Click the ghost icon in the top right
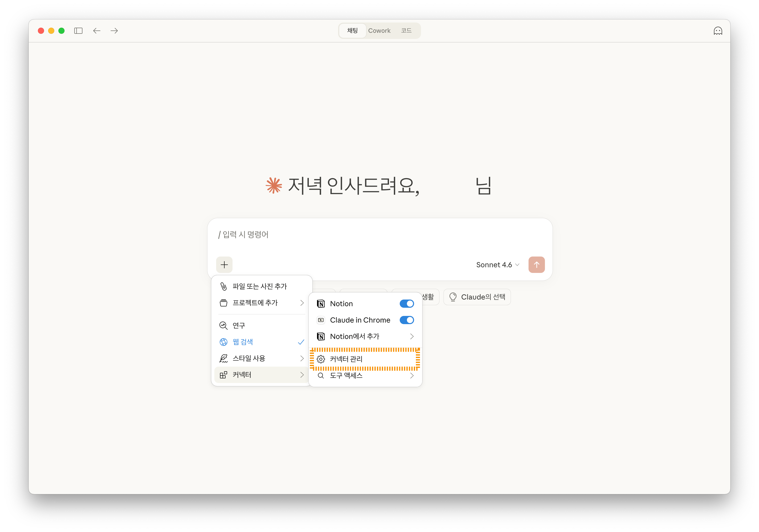This screenshot has width=759, height=532. coord(718,30)
